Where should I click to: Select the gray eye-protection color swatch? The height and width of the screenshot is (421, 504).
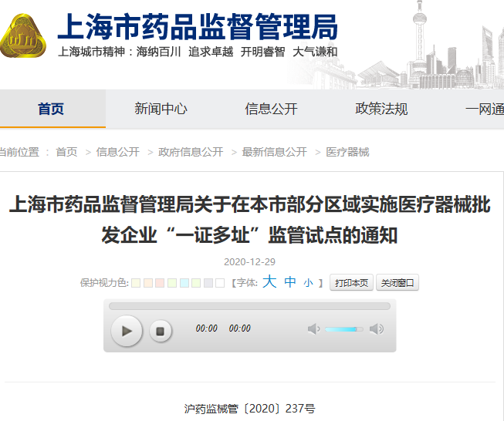208,283
